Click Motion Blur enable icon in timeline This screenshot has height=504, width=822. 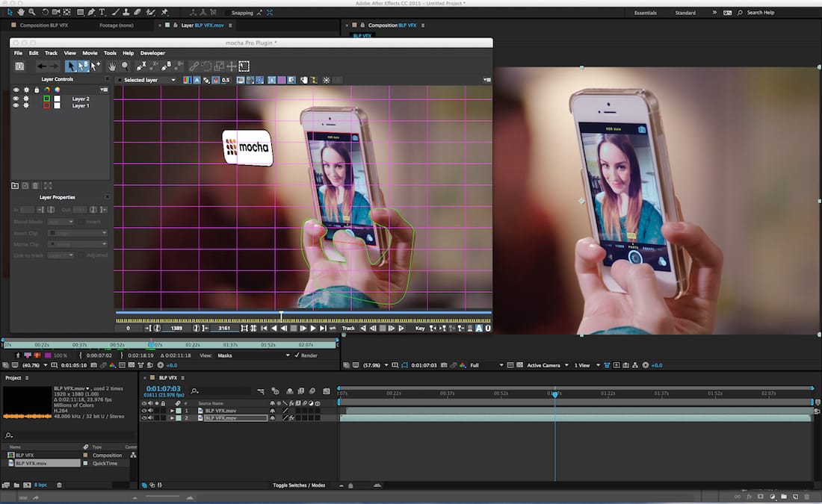312,391
